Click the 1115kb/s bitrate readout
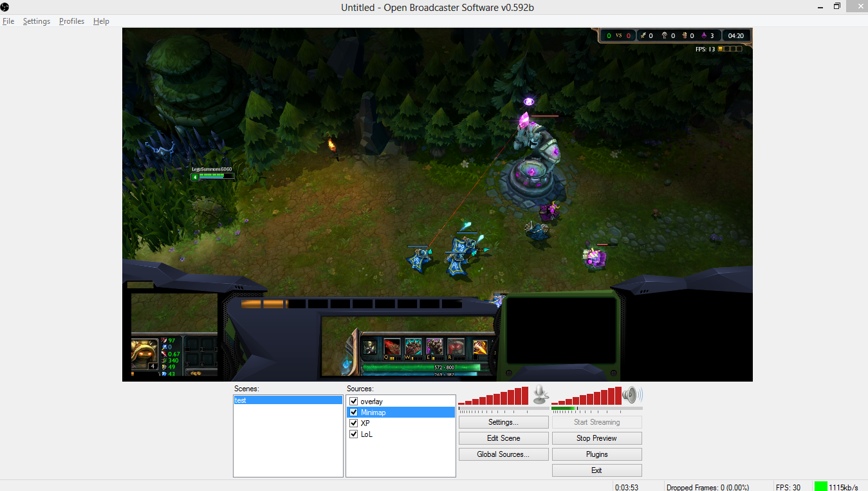868x491 pixels. (844, 487)
